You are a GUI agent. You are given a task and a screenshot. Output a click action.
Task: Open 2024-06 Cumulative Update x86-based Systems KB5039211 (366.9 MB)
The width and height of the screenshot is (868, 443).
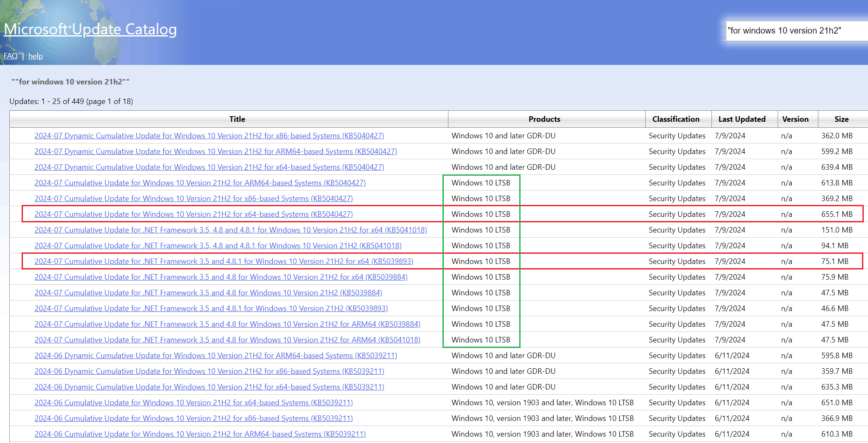point(193,418)
